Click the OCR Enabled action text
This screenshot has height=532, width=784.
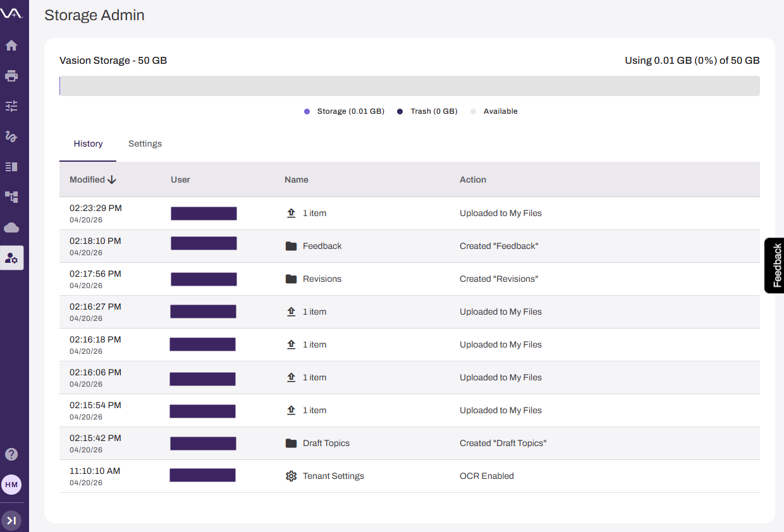click(487, 476)
